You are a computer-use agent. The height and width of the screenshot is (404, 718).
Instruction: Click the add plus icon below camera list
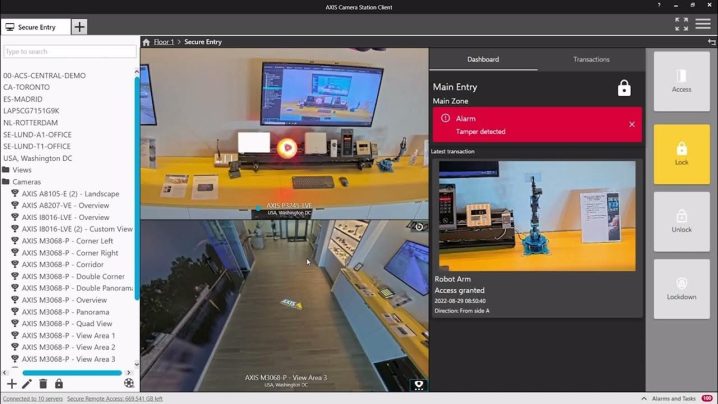tap(12, 383)
